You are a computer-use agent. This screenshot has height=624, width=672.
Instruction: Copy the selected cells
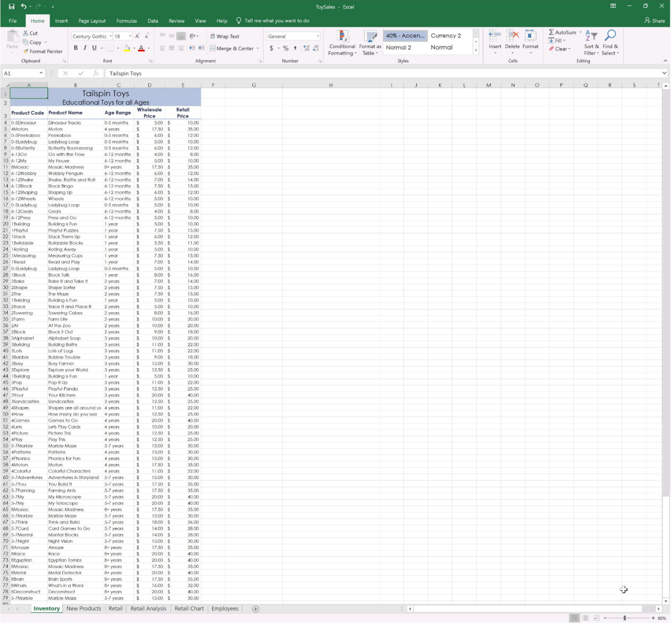coord(32,42)
